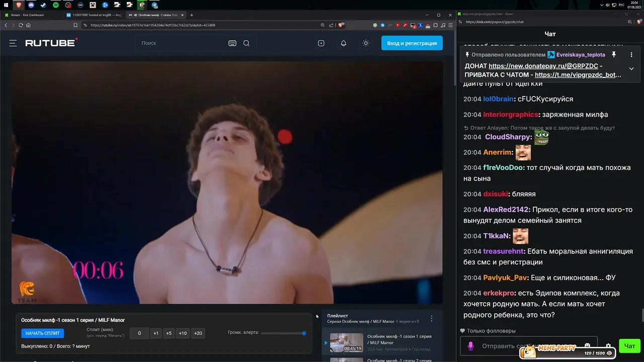This screenshot has height=362, width=644.
Task: Click the green Чат send button
Action: (x=629, y=346)
